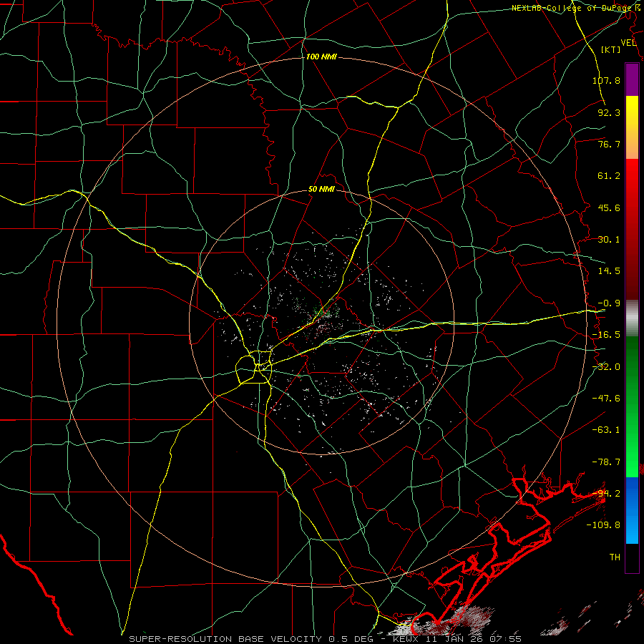Click the 30.1 velocity scale value
644x644 pixels.
coord(609,240)
